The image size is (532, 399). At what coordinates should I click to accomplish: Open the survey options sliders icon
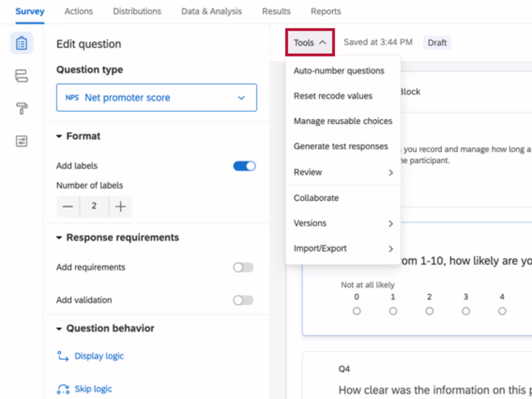coord(21,141)
